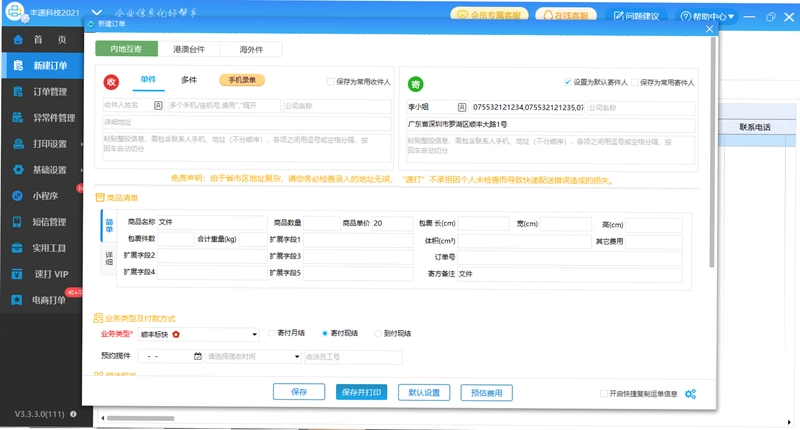This screenshot has height=430, width=800.
Task: Click the 保存 button
Action: (x=299, y=392)
